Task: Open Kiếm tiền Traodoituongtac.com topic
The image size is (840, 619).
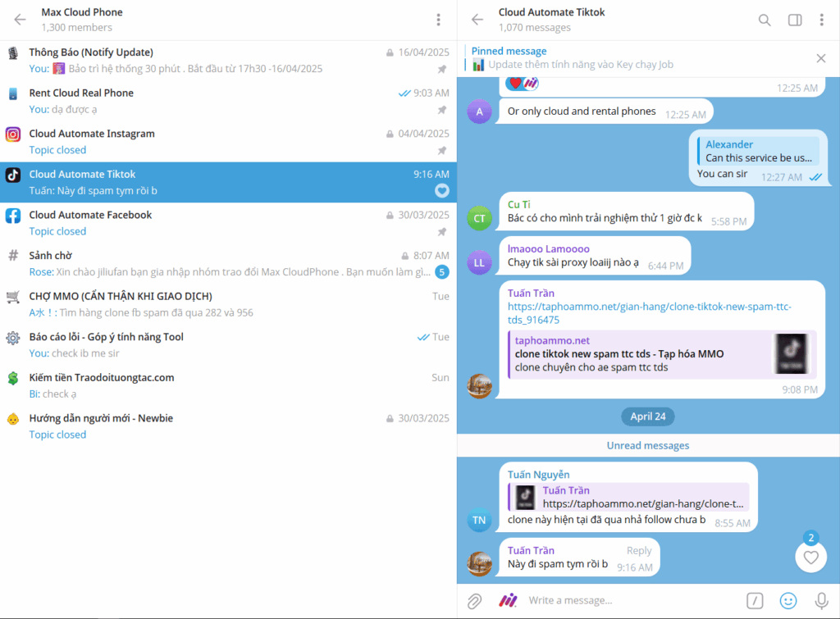Action: pos(228,386)
